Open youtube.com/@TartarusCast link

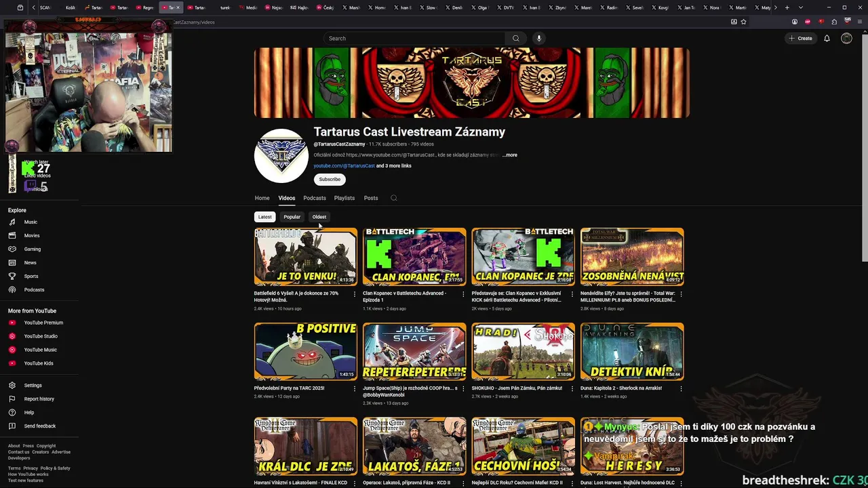coord(344,166)
